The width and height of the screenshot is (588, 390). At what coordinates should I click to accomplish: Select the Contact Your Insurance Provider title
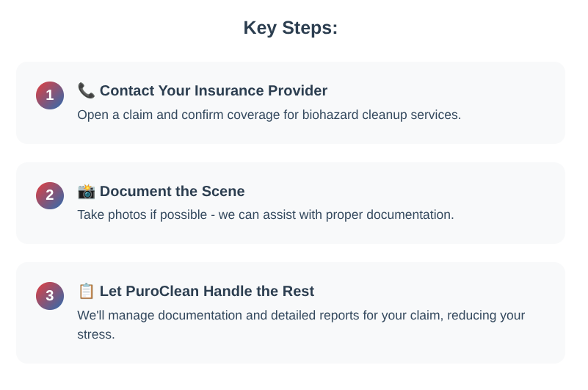(x=214, y=90)
